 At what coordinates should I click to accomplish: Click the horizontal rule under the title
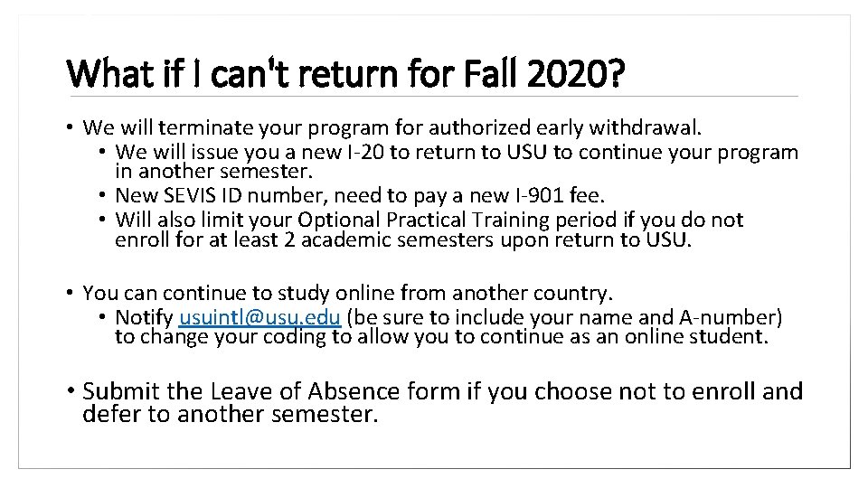coord(434,97)
